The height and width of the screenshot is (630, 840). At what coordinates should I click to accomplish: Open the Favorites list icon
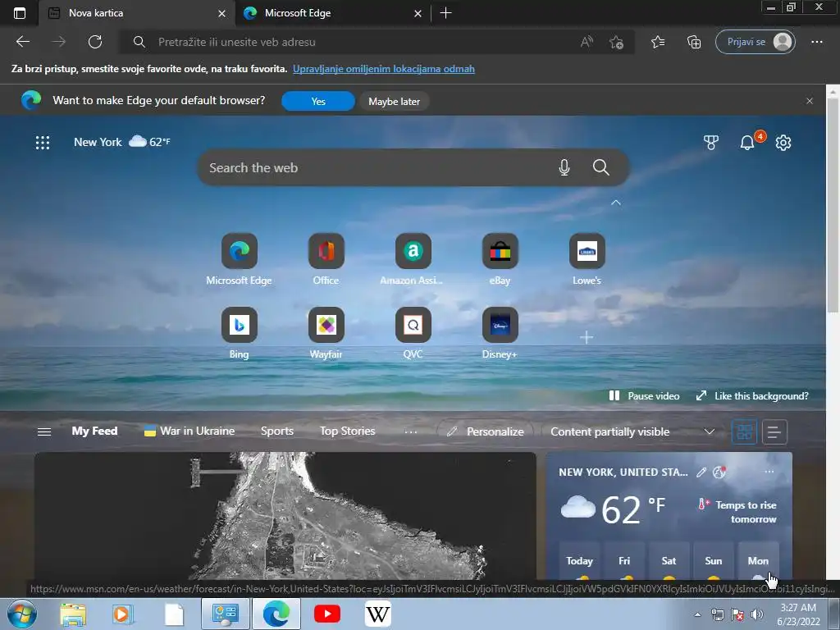[x=658, y=42]
